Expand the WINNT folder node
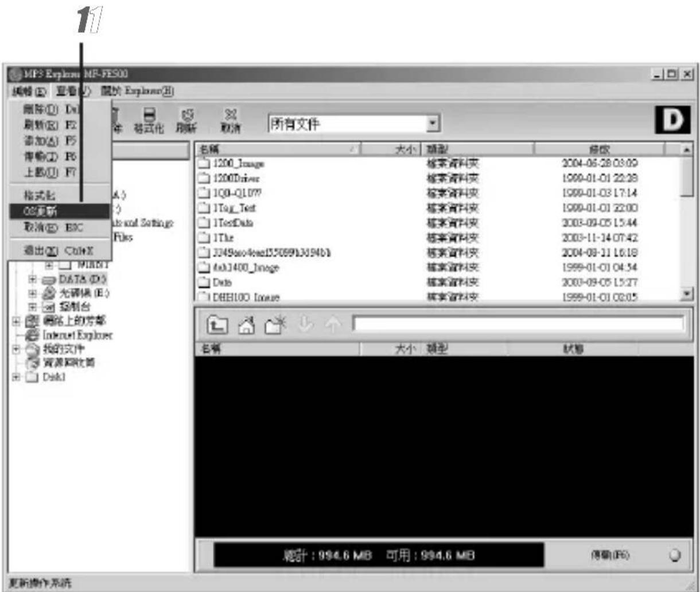 click(x=49, y=265)
